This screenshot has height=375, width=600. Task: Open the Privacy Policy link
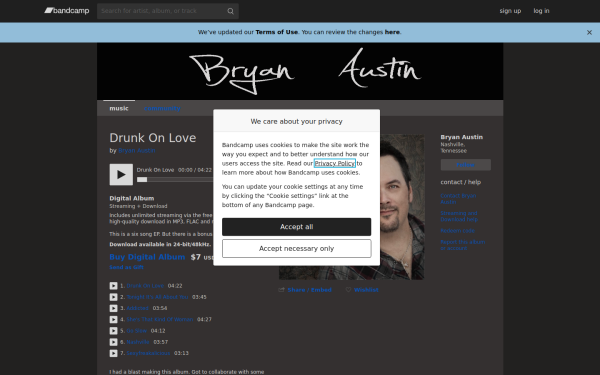click(x=335, y=163)
